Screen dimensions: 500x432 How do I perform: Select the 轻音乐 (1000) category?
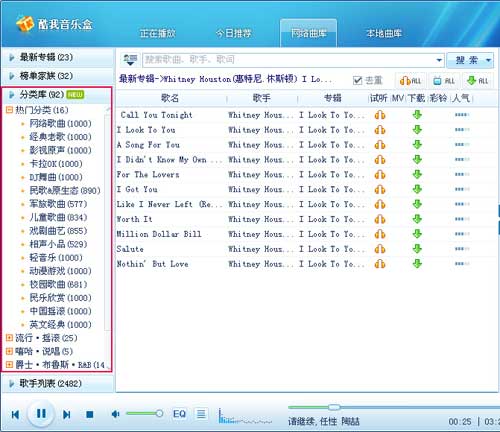[56, 258]
